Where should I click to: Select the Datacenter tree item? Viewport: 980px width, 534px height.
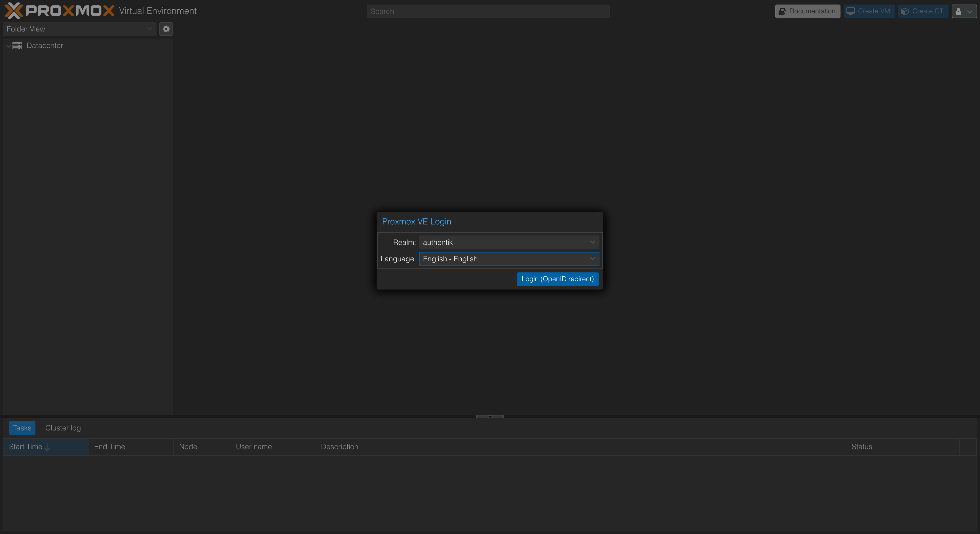click(x=45, y=46)
